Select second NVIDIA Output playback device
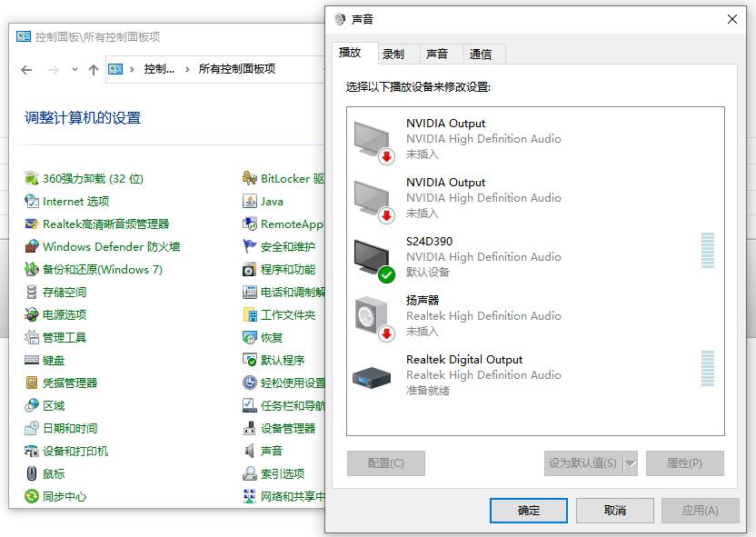The image size is (756, 537). pos(535,198)
